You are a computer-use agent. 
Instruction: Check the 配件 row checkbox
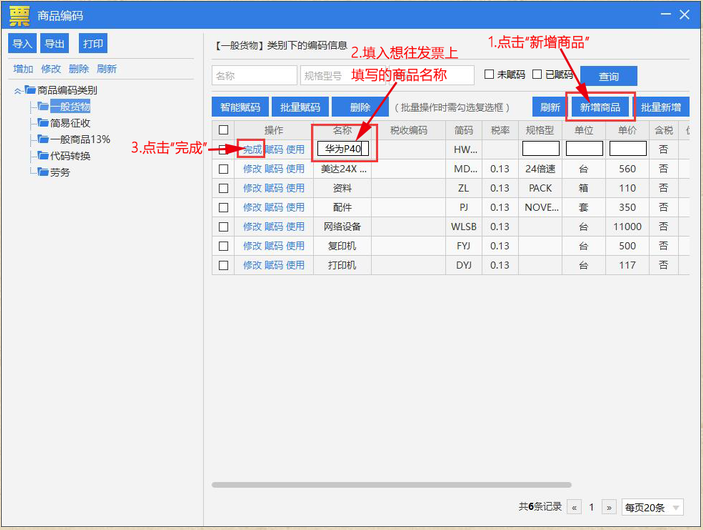pyautogui.click(x=223, y=207)
